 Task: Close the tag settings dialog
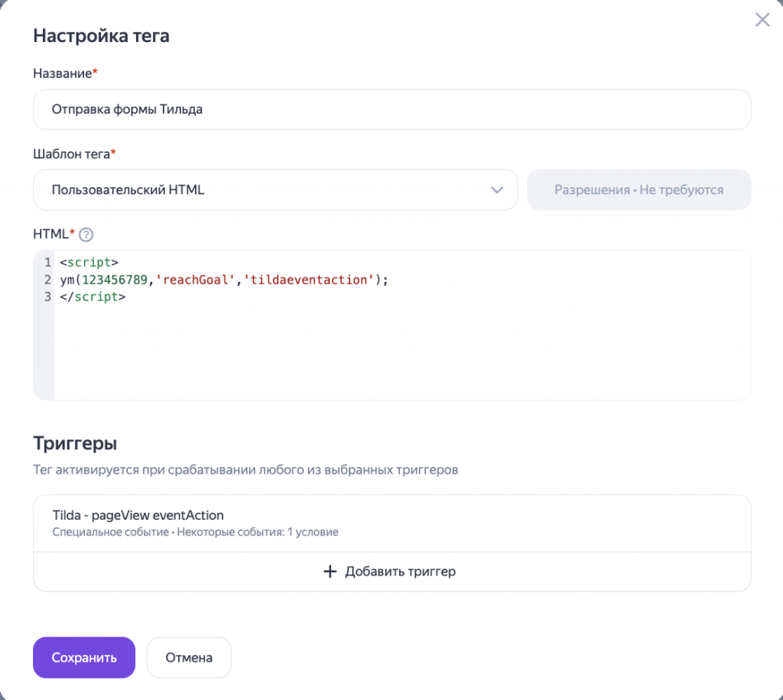[x=762, y=20]
